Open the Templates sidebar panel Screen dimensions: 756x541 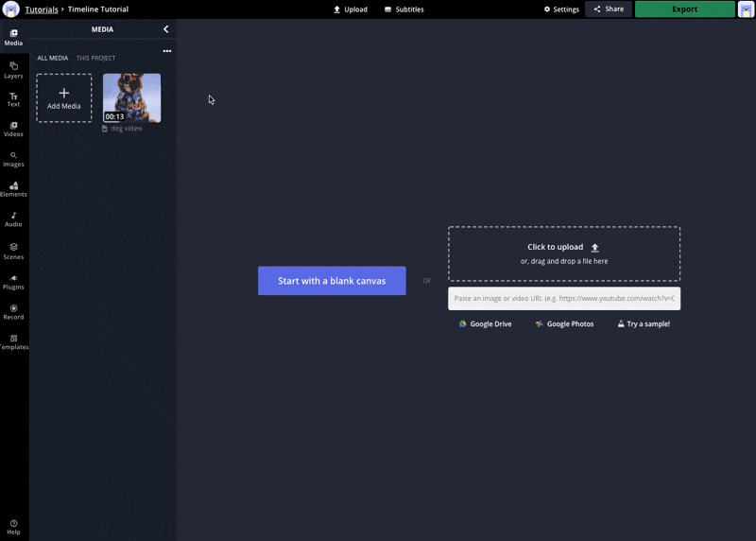[x=13, y=341]
